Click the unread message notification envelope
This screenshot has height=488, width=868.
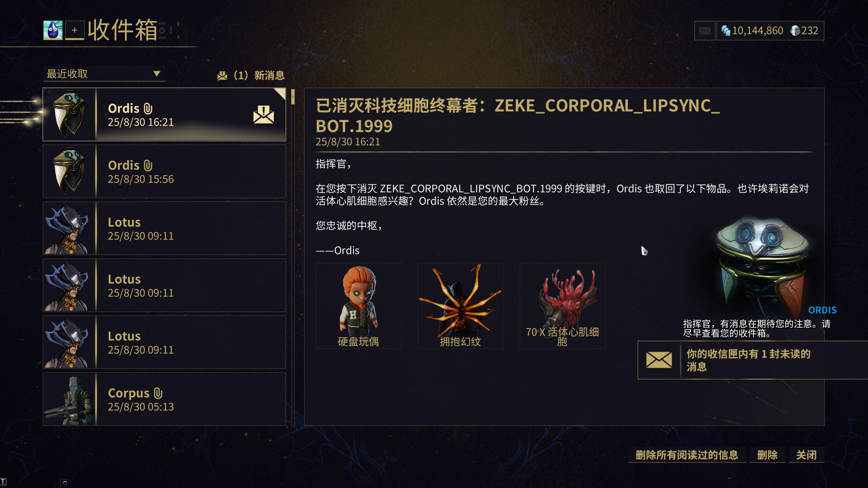click(x=659, y=360)
